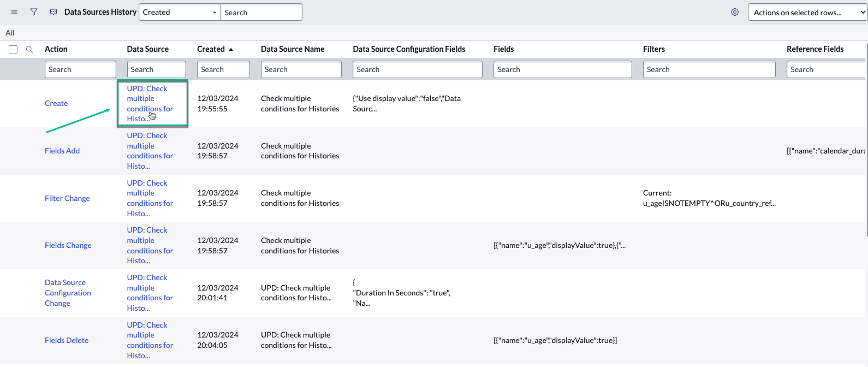The image size is (868, 367).
Task: Open the activity stream chat icon
Action: (53, 12)
